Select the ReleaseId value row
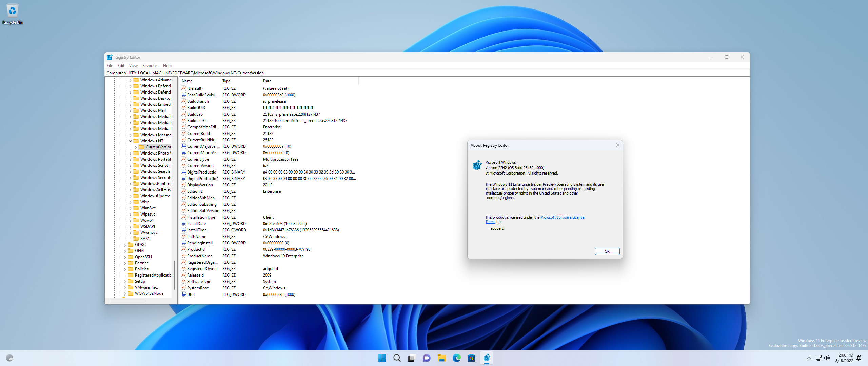The height and width of the screenshot is (366, 868). [269, 275]
